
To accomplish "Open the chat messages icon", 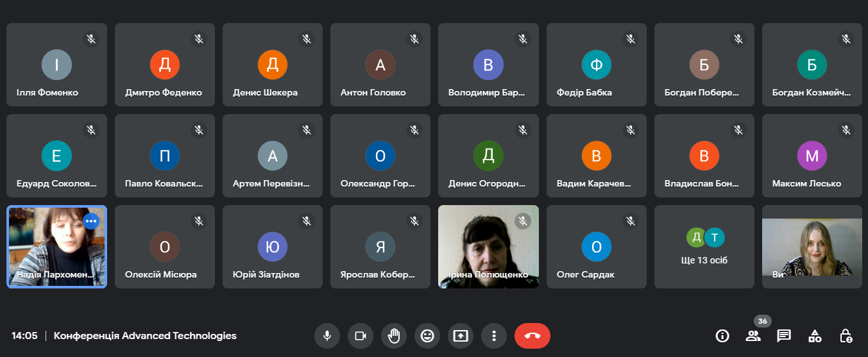I will [784, 335].
